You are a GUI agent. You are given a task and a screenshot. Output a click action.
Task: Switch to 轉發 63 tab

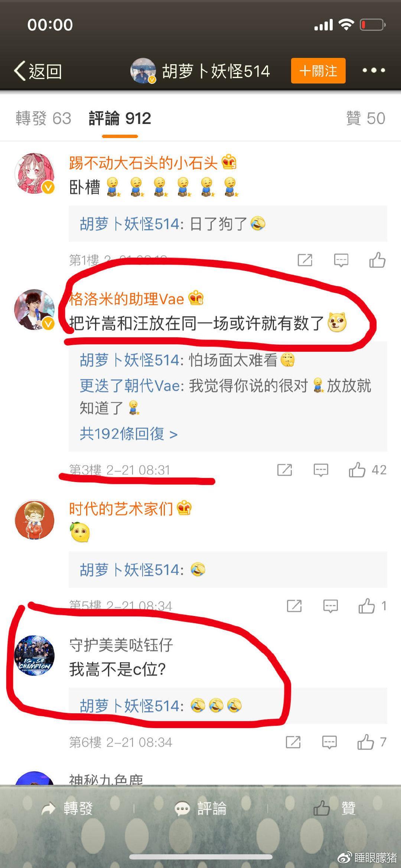[43, 118]
